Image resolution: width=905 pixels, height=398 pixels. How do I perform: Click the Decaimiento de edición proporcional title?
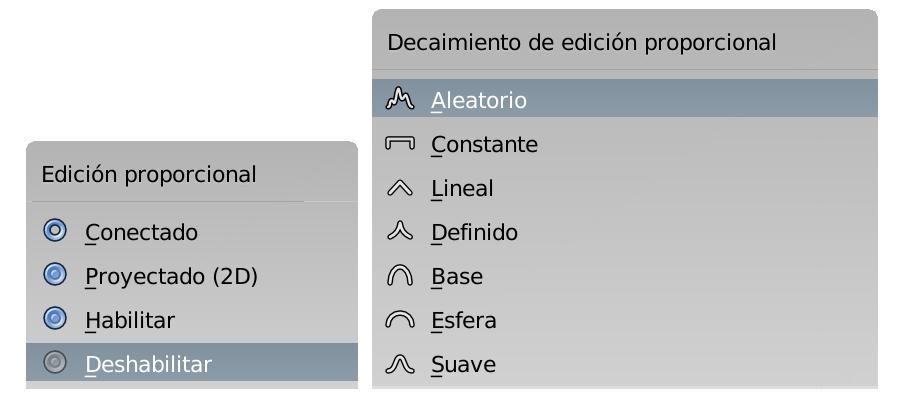(582, 43)
